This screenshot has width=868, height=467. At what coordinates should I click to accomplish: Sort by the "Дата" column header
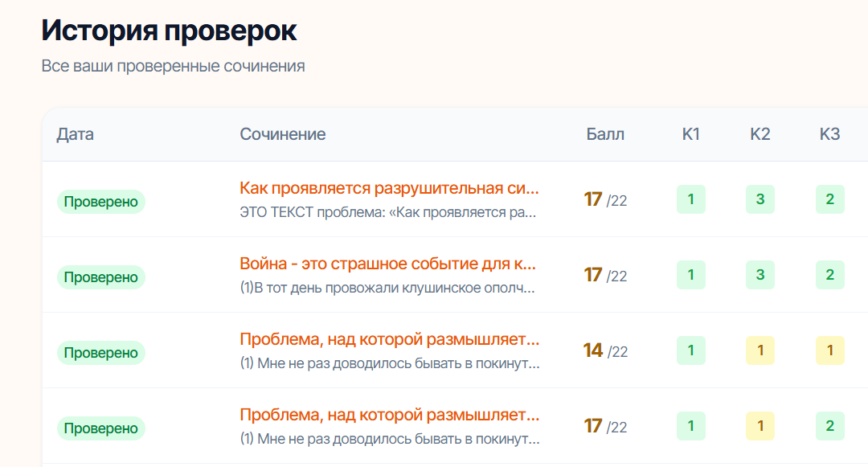[x=73, y=134]
